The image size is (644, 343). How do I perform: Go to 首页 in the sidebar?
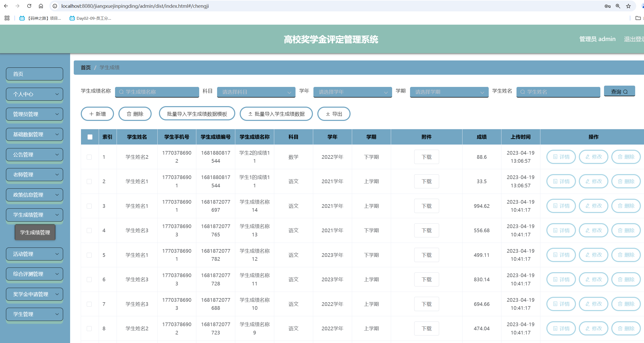35,74
